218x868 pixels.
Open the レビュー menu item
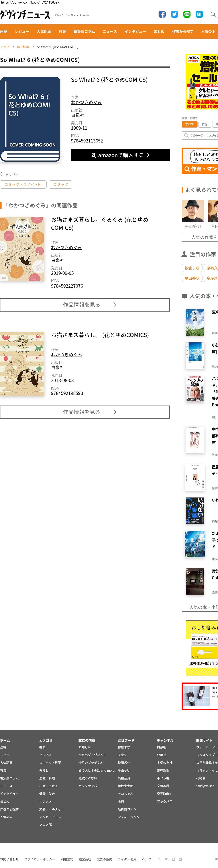click(x=22, y=31)
